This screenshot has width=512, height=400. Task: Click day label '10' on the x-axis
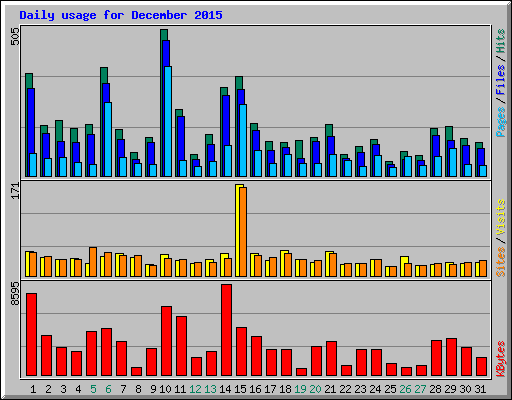[165, 389]
